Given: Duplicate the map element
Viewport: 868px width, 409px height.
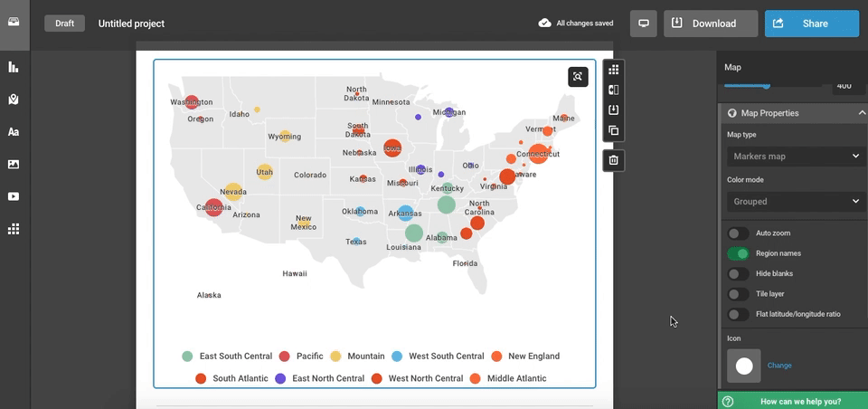Looking at the screenshot, I should tap(614, 130).
